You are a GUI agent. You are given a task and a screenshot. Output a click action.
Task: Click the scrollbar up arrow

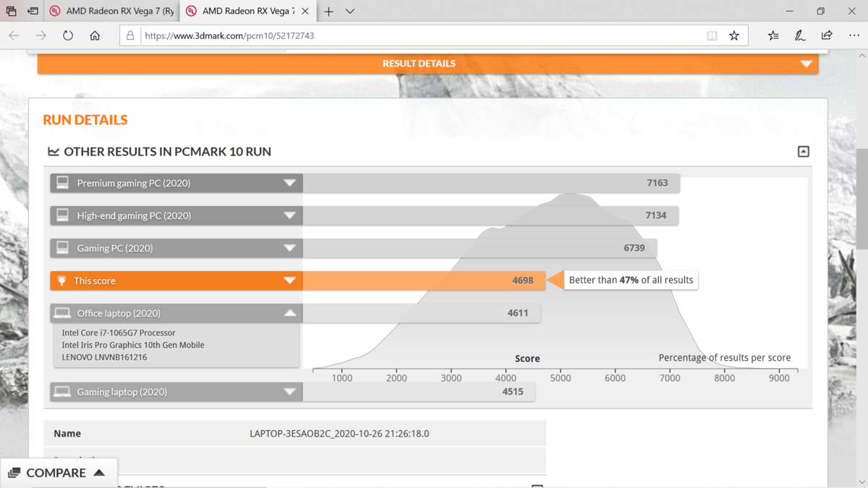tap(862, 55)
